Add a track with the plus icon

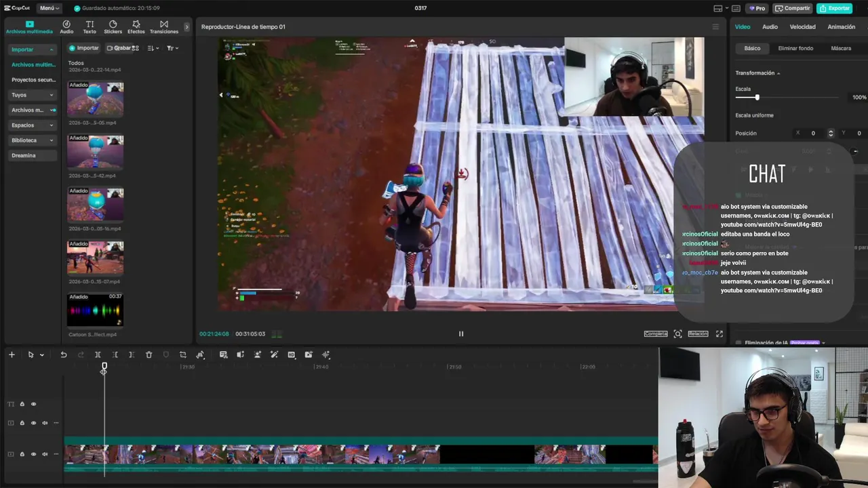12,354
